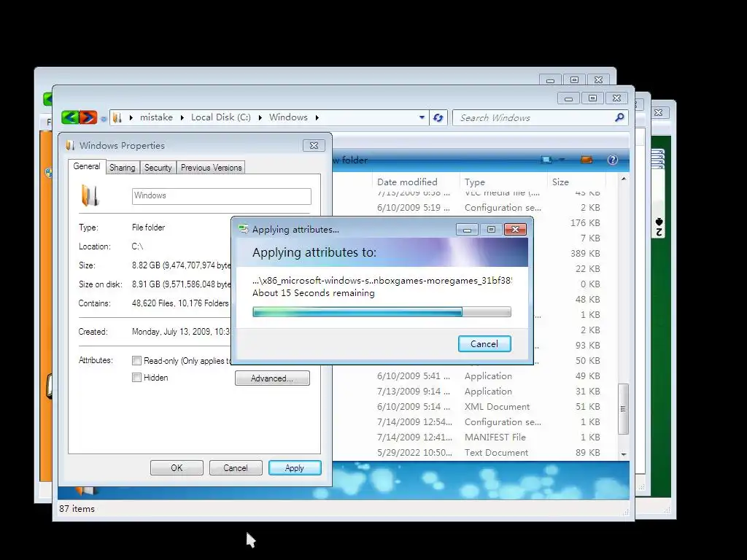Switch to the Previous Versions tab
The image size is (747, 560).
[211, 168]
